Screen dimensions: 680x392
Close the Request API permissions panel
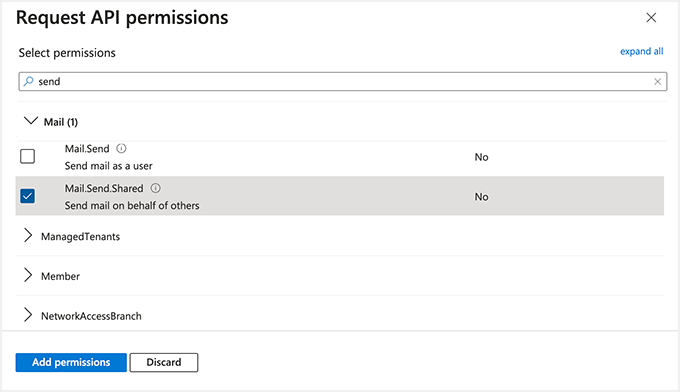651,18
